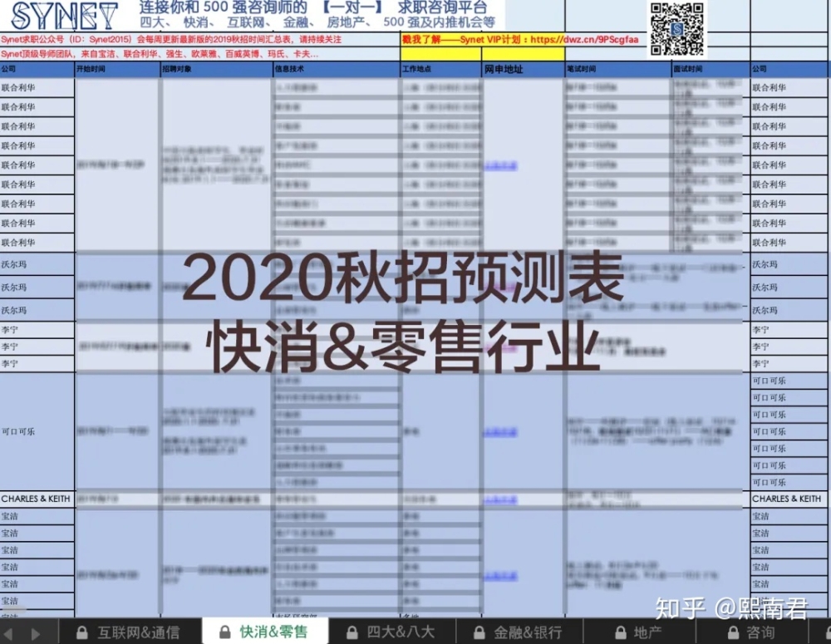The height and width of the screenshot is (644, 831).
Task: Select CHARLES & KEITH cell in first column
Action: [37, 499]
